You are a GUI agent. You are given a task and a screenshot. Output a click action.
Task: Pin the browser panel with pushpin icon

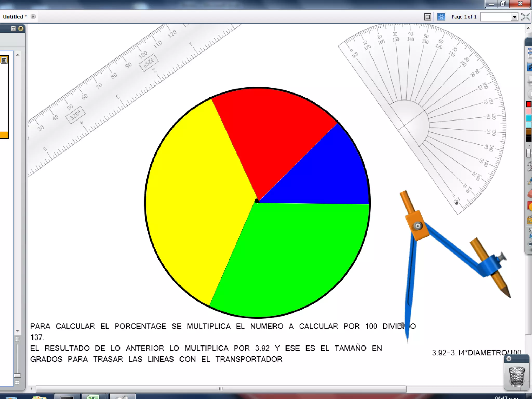[x=21, y=29]
